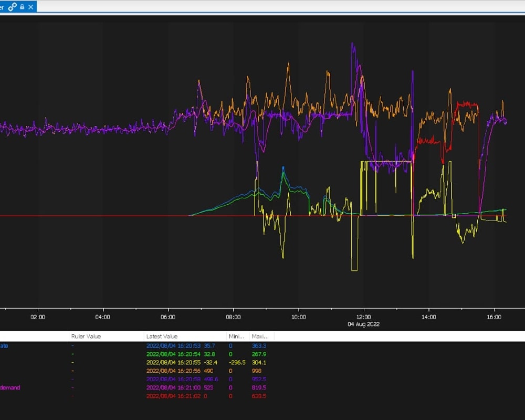Click the 12:00 label on the time axis
Image resolution: width=525 pixels, height=420 pixels.
(364, 317)
